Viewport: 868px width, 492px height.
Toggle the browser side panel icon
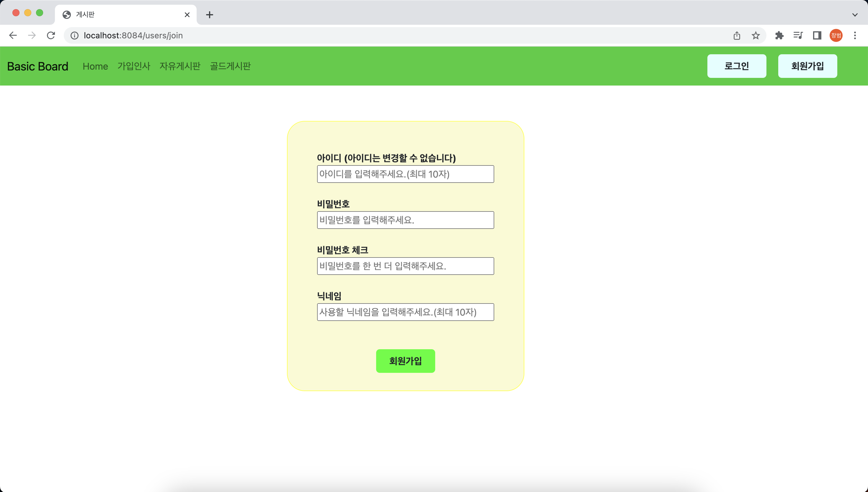coord(817,35)
